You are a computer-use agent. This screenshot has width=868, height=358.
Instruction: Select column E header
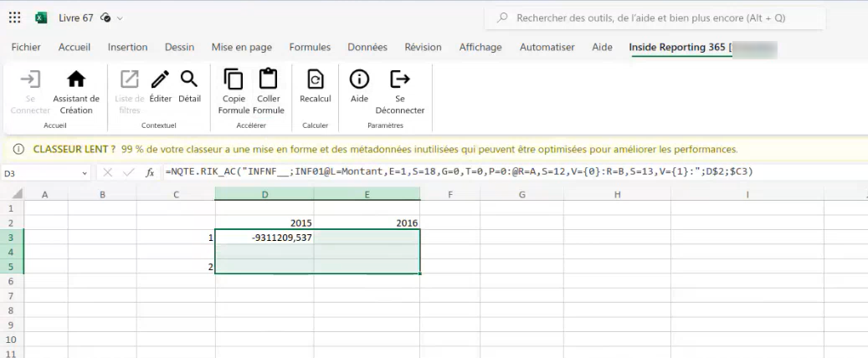(x=367, y=194)
